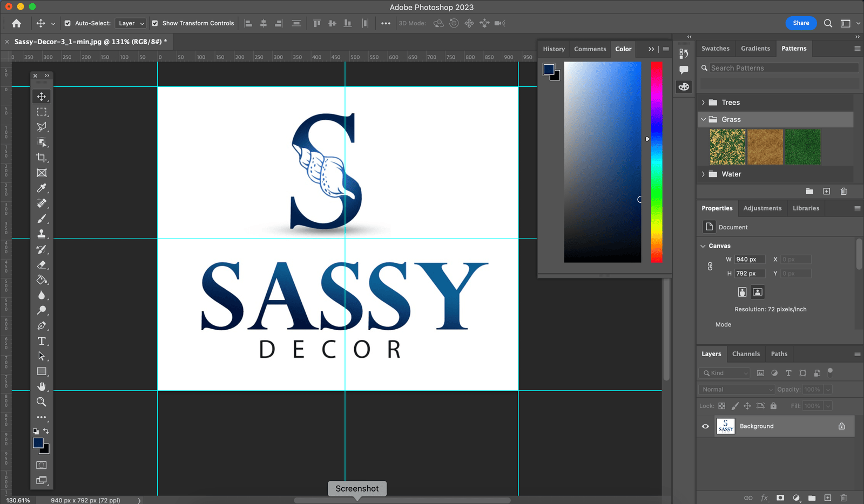
Task: Select the Crop tool
Action: 42,158
